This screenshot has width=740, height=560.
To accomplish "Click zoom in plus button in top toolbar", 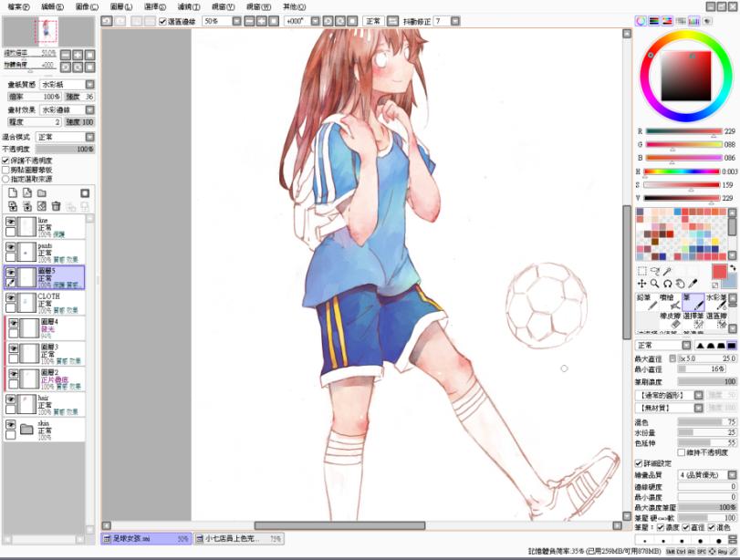I will click(x=262, y=21).
